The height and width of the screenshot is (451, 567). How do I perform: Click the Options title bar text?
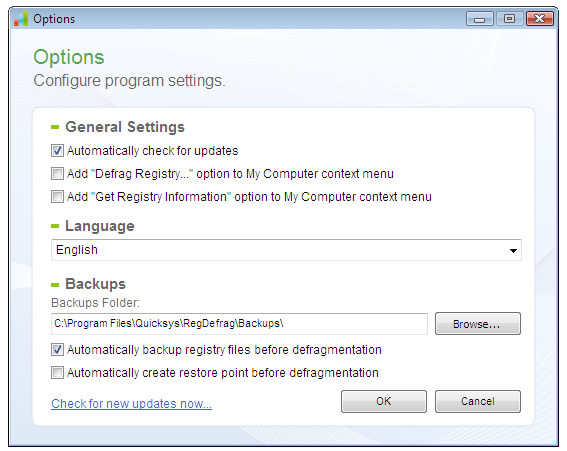point(54,19)
